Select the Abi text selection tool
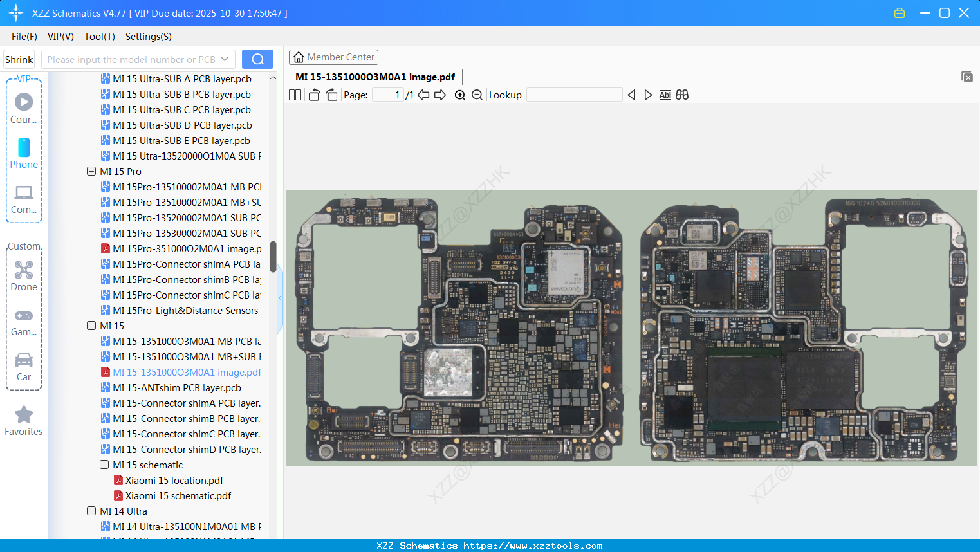Screen dimensions: 980x552 coord(665,95)
